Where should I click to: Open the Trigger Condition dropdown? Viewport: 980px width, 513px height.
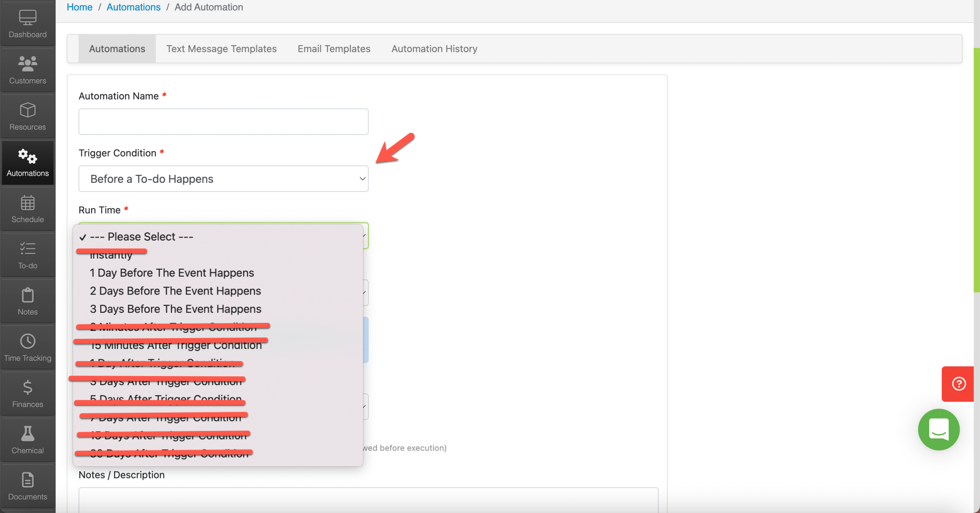[223, 178]
